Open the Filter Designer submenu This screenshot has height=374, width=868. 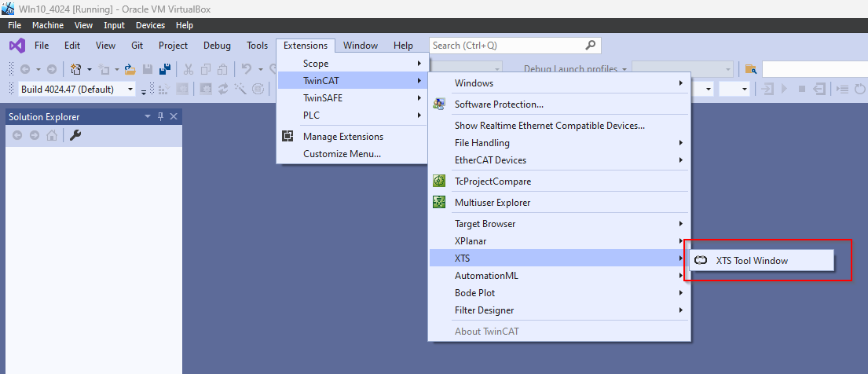click(559, 310)
